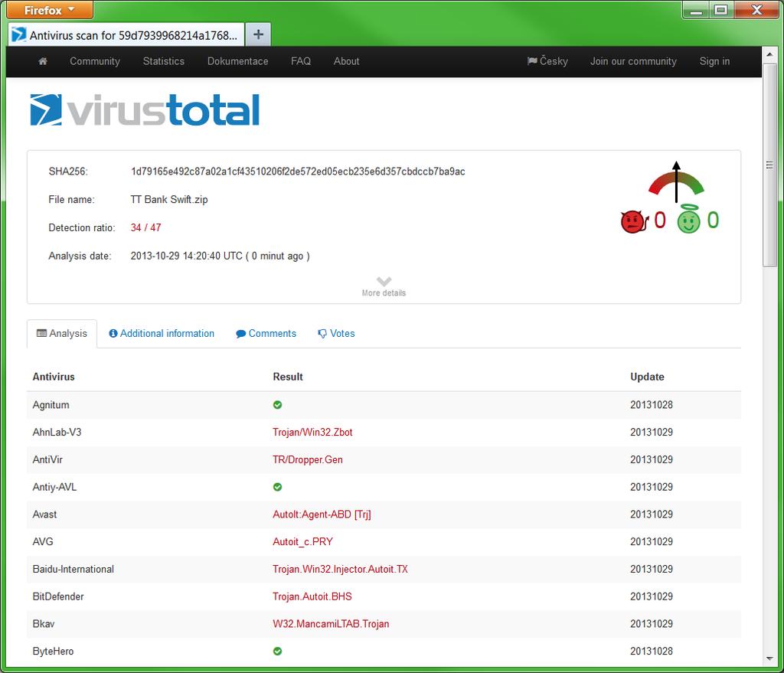Click the Agnitum clean check mark
This screenshot has width=784, height=673.
(x=277, y=405)
